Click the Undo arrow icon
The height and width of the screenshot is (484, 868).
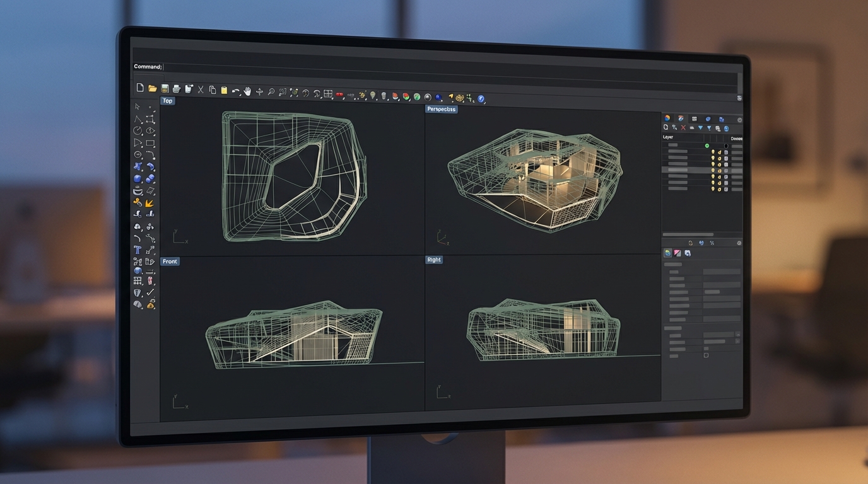(x=235, y=91)
